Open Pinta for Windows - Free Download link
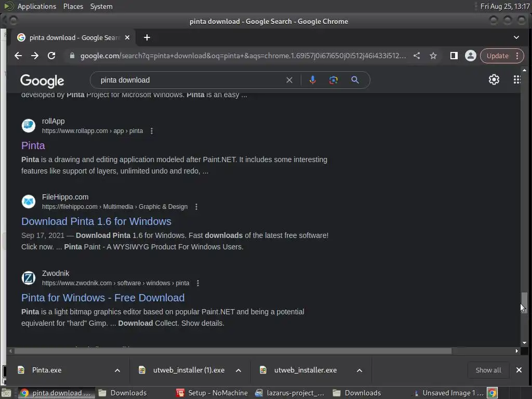 (103, 298)
